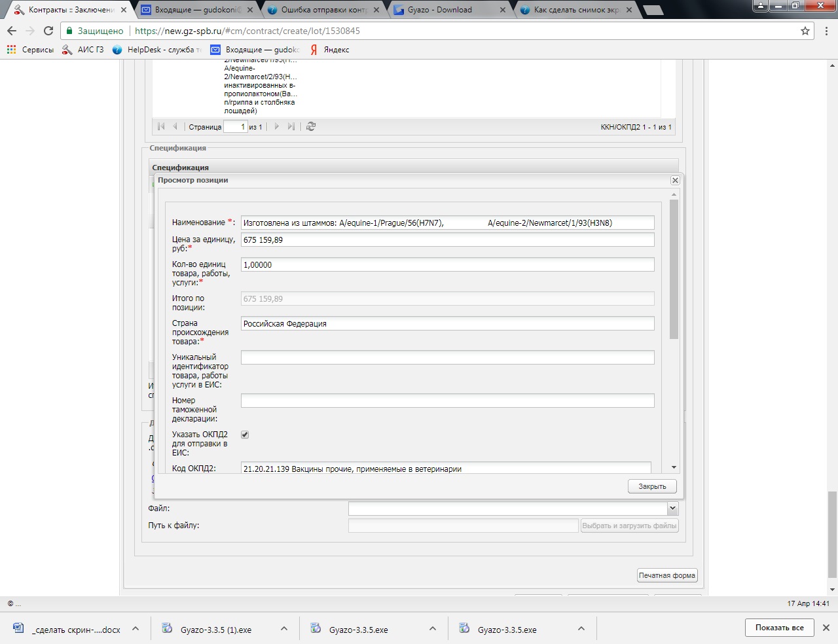
Task: Open the Сервисы apps shortcut
Action: (30, 50)
